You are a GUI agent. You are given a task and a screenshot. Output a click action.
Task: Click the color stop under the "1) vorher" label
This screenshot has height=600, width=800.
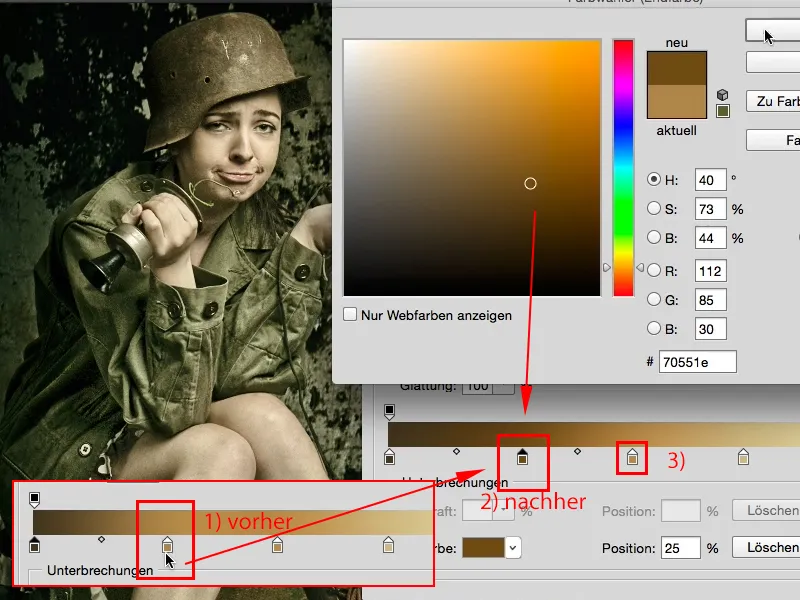pos(167,546)
